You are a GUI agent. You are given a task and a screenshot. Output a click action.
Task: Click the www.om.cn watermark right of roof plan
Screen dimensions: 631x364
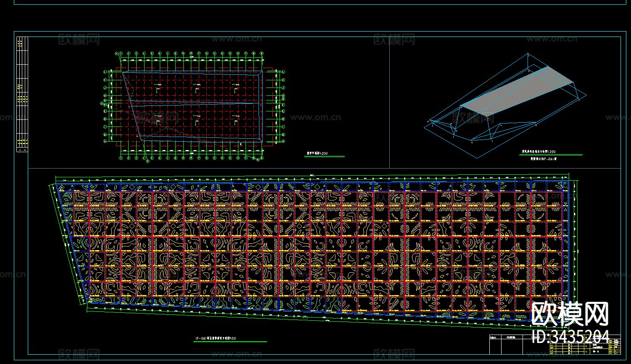coord(315,118)
